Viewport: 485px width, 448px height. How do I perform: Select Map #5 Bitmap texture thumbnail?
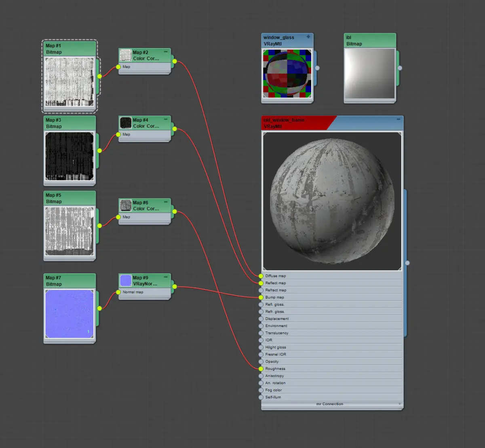[70, 231]
